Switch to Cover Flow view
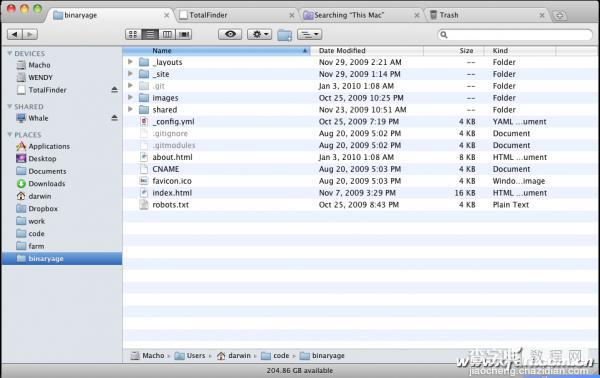Image resolution: width=600 pixels, height=378 pixels. (184, 34)
